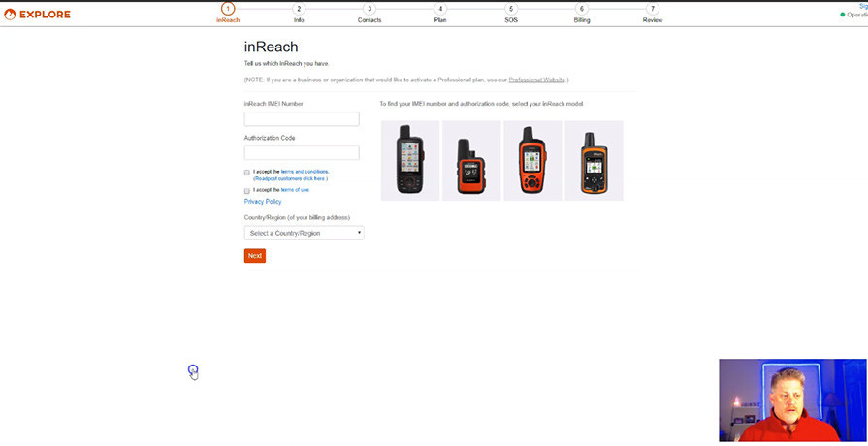Image resolution: width=868 pixels, height=446 pixels.
Task: Open step 7 Review circle
Action: [x=652, y=9]
